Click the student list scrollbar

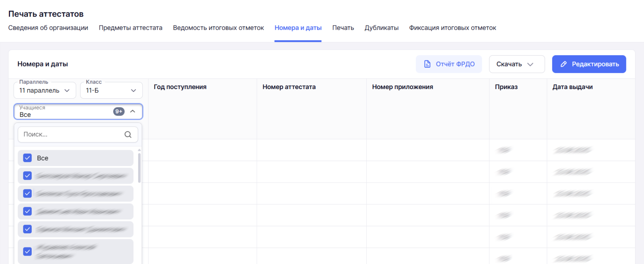coord(139,167)
